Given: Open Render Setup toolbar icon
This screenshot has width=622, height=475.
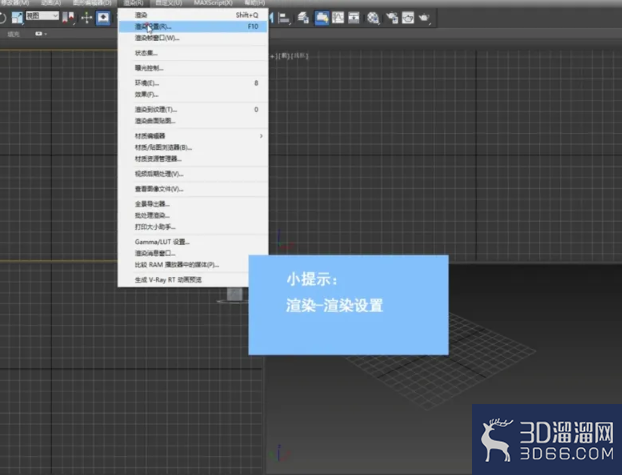Looking at the screenshot, I should pos(392,17).
